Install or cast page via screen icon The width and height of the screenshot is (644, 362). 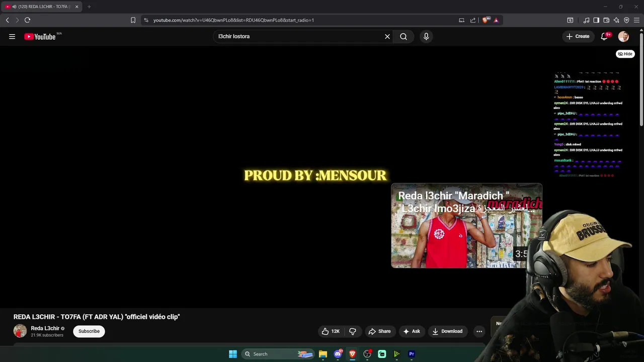pos(461,20)
